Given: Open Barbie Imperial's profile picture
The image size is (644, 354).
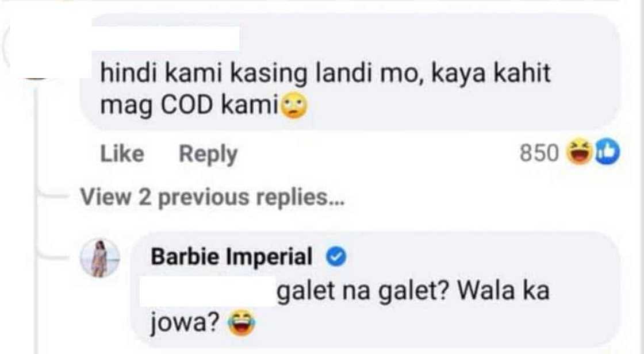Looking at the screenshot, I should (100, 258).
